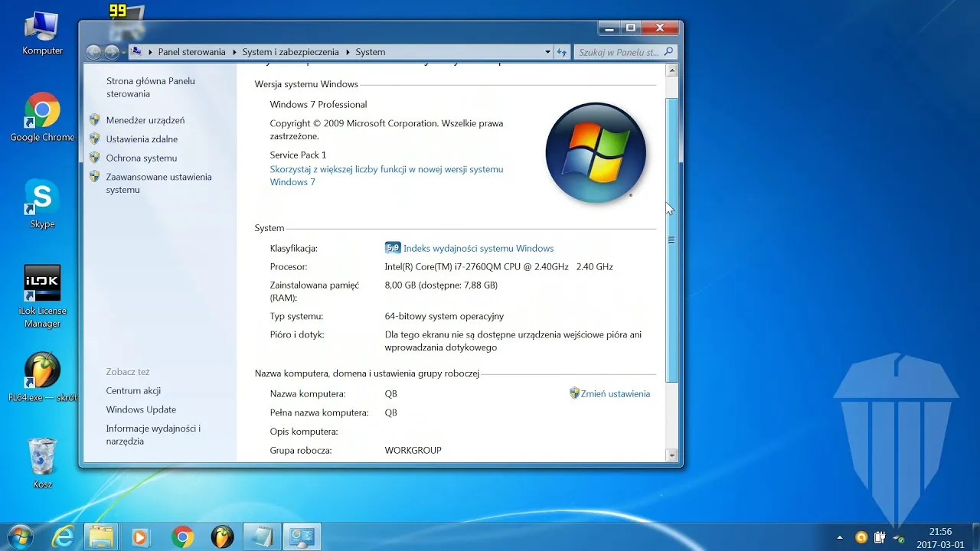Open the address bar dropdown arrow
Viewport: 980px width, 551px height.
[547, 51]
